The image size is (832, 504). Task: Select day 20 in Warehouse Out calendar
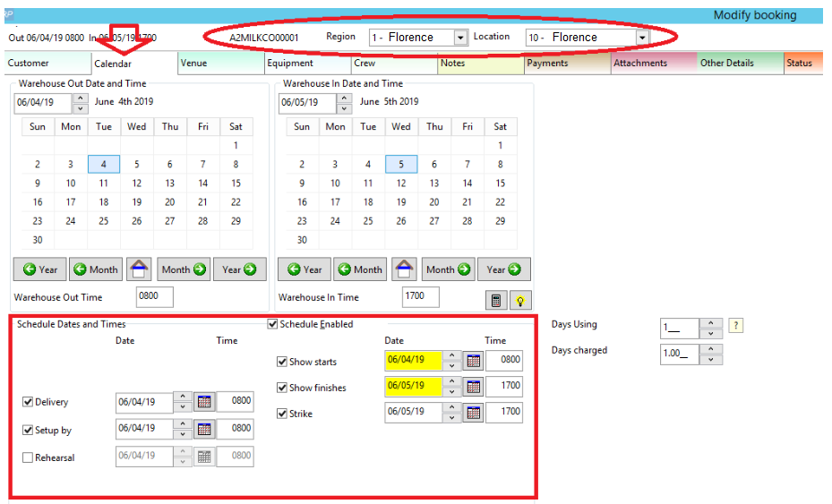tap(170, 202)
